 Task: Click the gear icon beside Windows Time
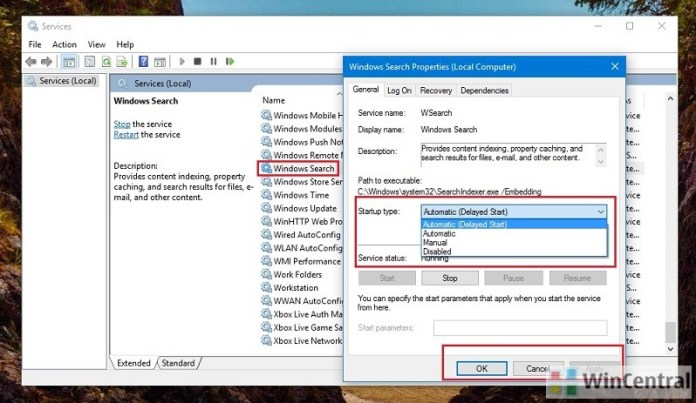tap(266, 194)
